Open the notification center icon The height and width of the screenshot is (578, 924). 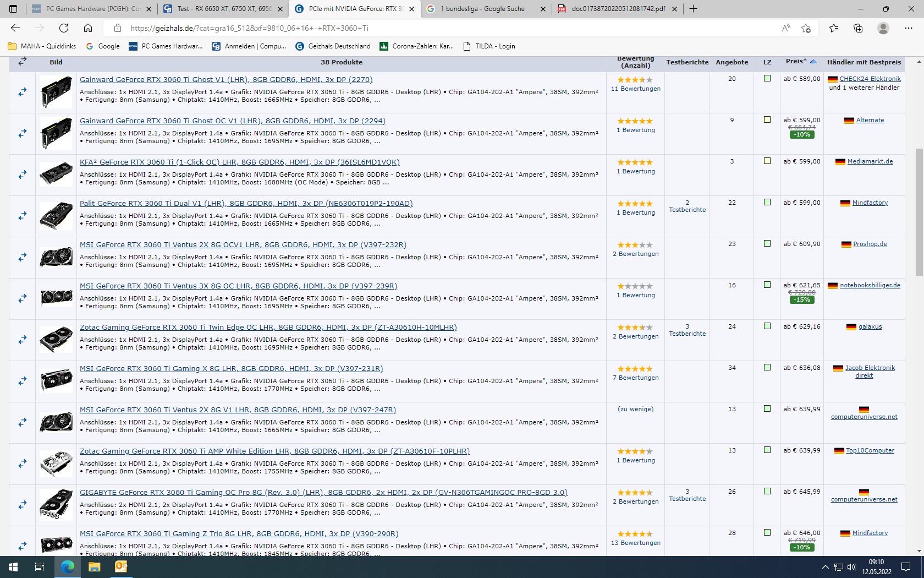[x=906, y=566]
